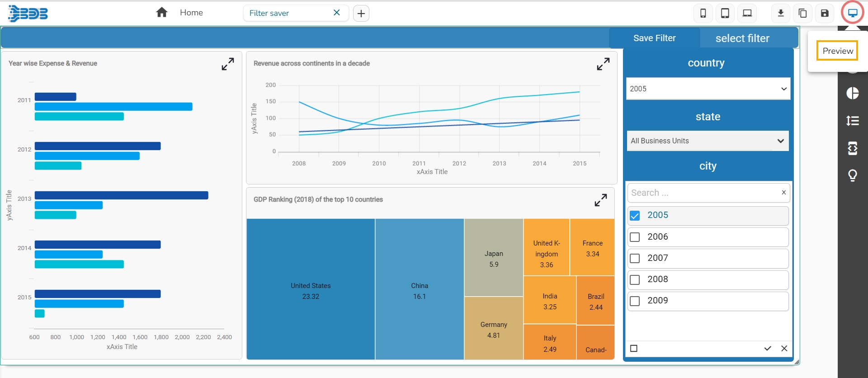
Task: Open the Preview monitor icon
Action: [852, 13]
